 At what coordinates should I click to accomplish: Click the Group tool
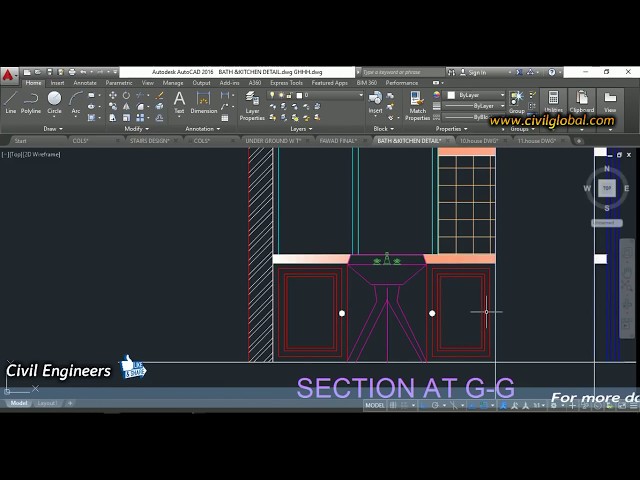click(516, 102)
